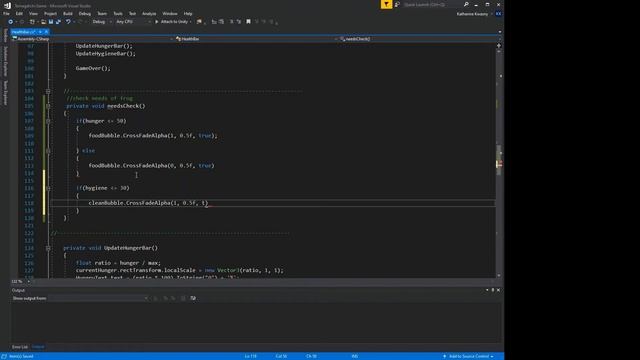Click the editor vertical scrollbar thumb
The width and height of the screenshot is (640, 360).
pyautogui.click(x=499, y=160)
